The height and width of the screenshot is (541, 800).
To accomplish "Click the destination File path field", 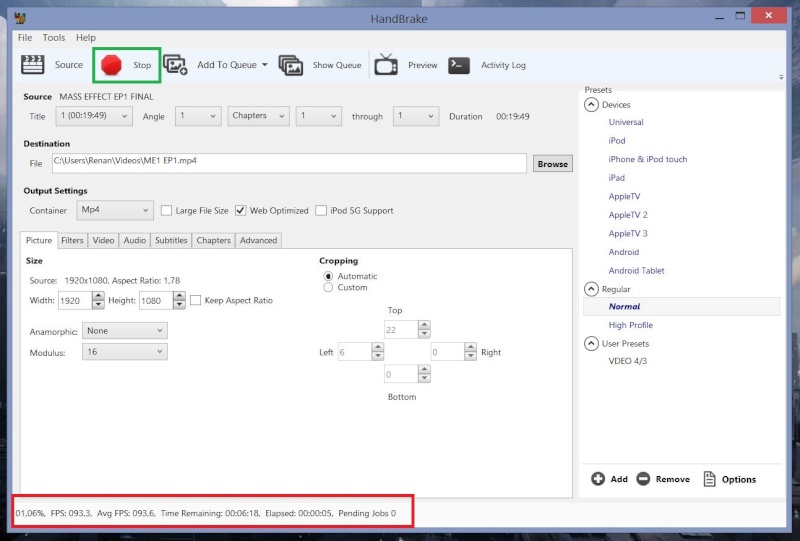I will [x=289, y=163].
